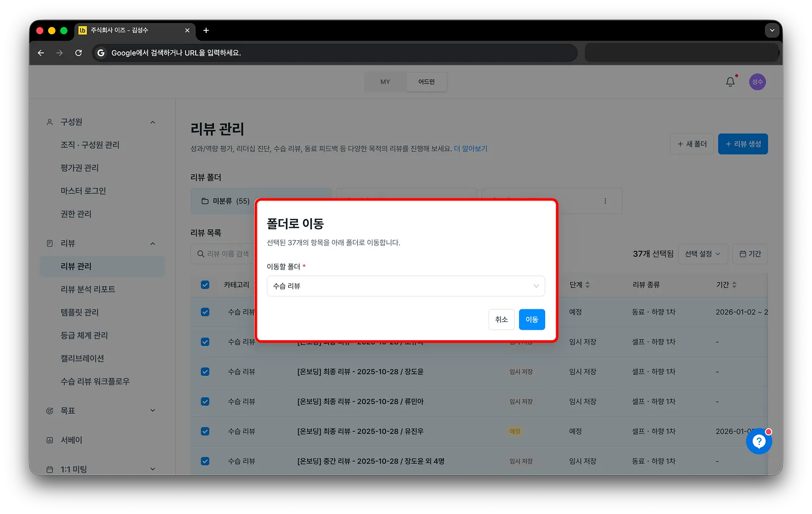Open the browser tab list chevron
This screenshot has width=812, height=514.
click(772, 30)
